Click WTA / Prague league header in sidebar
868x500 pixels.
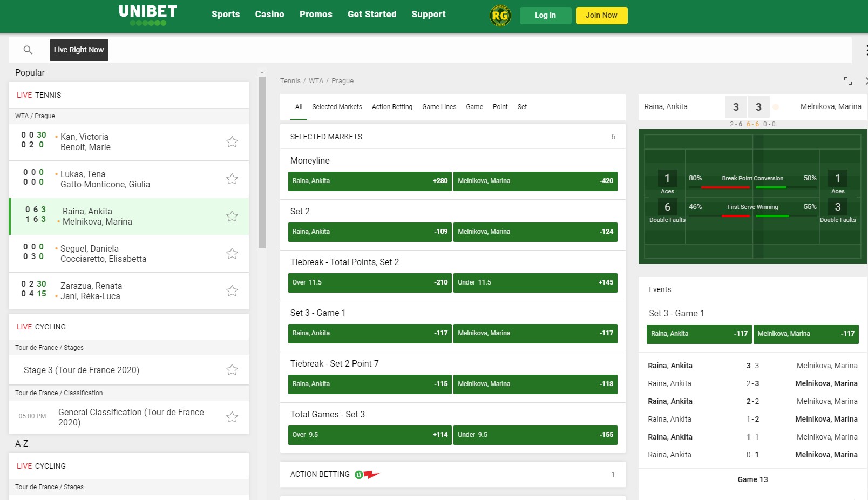128,116
